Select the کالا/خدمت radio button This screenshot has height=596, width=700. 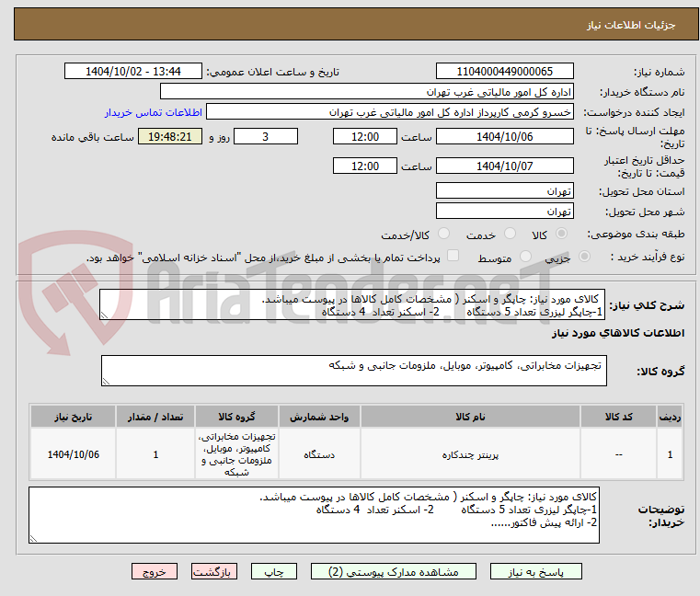(x=443, y=233)
